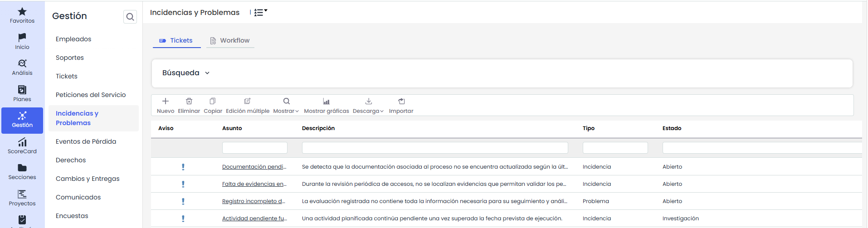Click the Investigación status cell

[x=681, y=218]
